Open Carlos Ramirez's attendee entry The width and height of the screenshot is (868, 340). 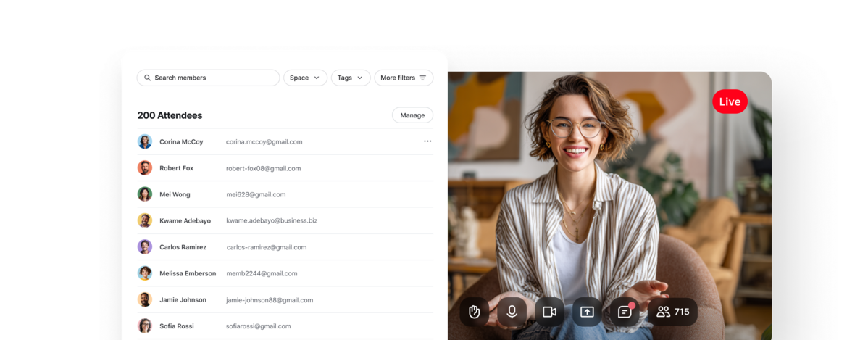183,247
